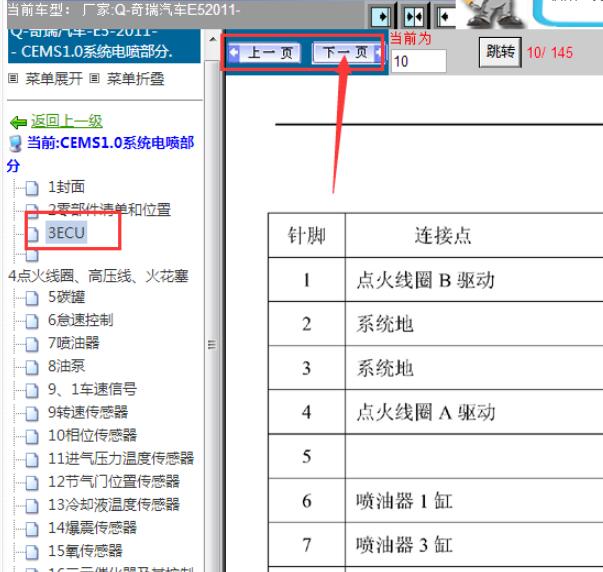Open 2零部件清单和位置 tree item
The width and height of the screenshot is (603, 572).
[109, 210]
